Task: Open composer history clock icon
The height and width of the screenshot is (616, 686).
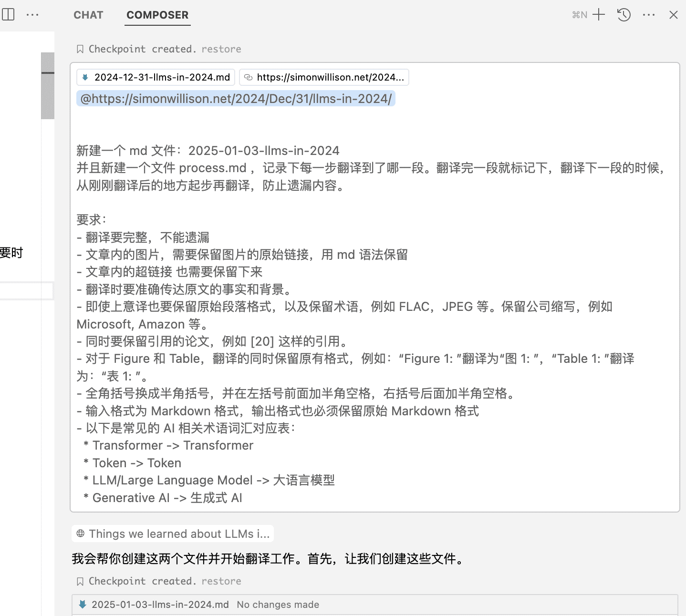Action: [624, 15]
